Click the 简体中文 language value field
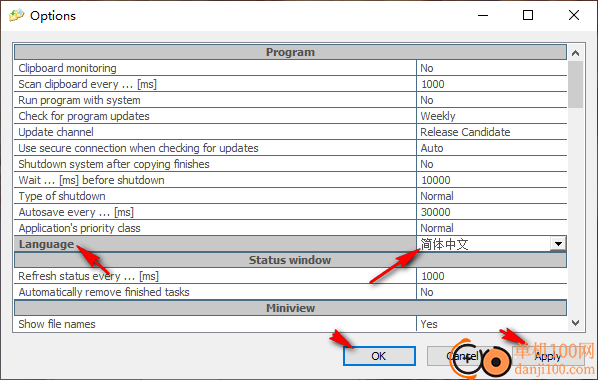The width and height of the screenshot is (598, 380). [484, 244]
